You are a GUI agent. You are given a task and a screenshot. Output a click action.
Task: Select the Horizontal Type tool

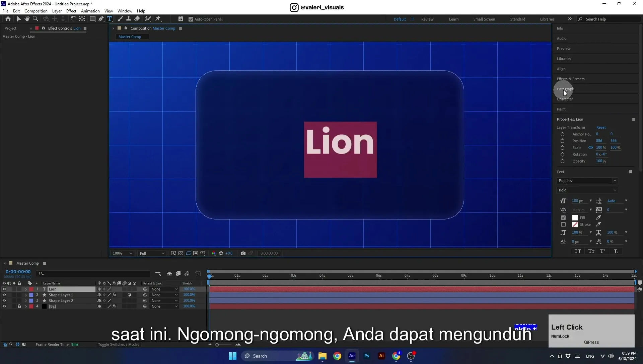coord(110,19)
